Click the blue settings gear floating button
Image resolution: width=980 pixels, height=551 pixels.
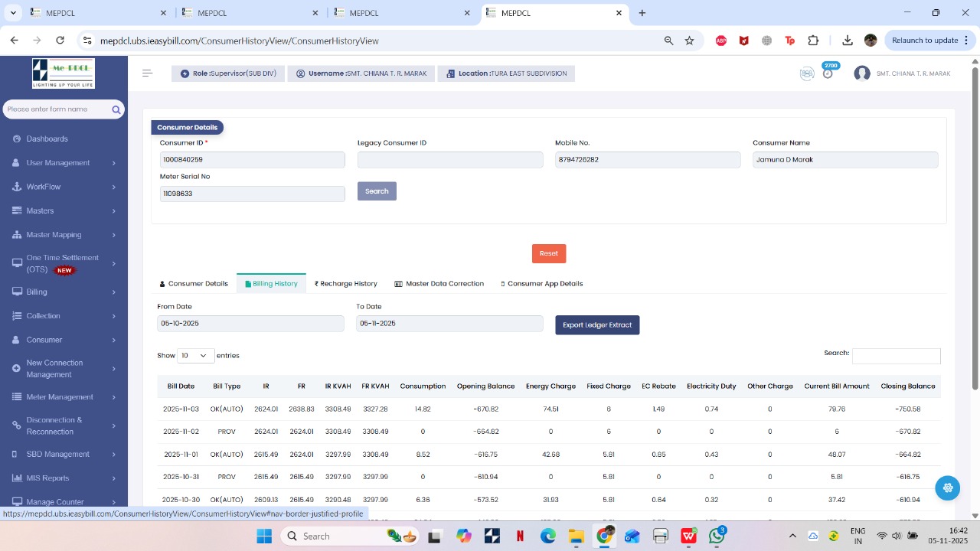pos(947,487)
